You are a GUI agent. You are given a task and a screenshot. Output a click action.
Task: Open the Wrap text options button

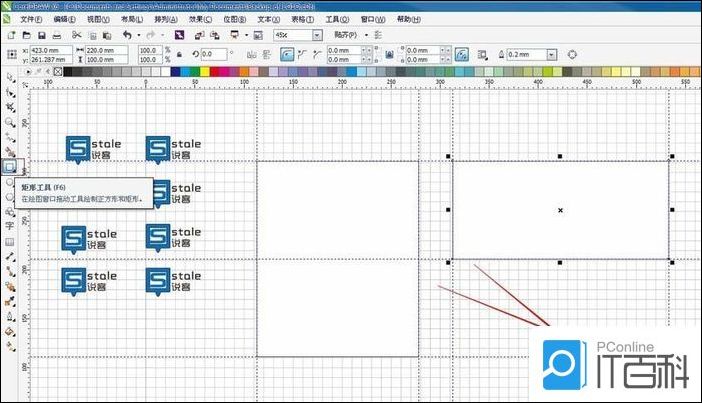pos(482,55)
